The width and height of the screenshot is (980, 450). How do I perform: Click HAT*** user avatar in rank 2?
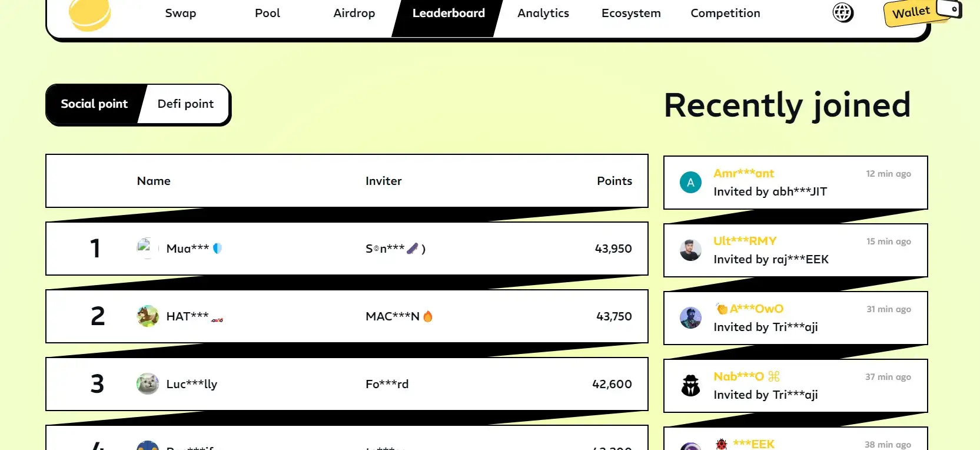pos(148,316)
